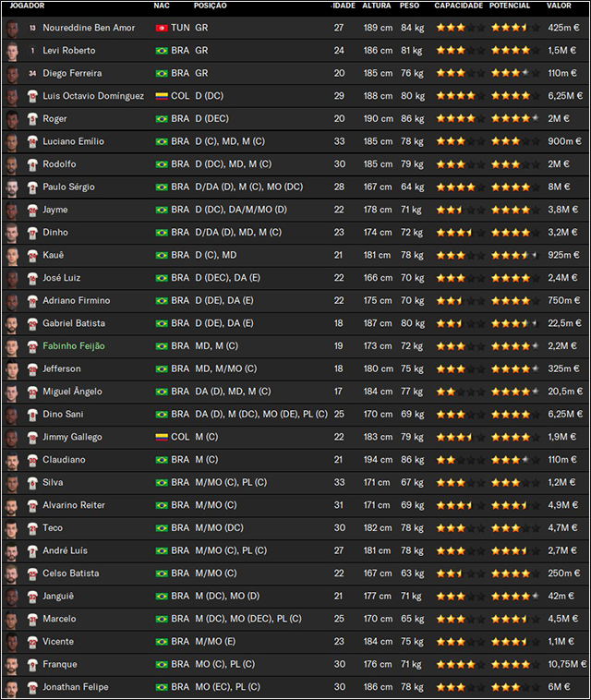Select the 194 cm height of Claudiano
The image size is (591, 700).
(378, 460)
